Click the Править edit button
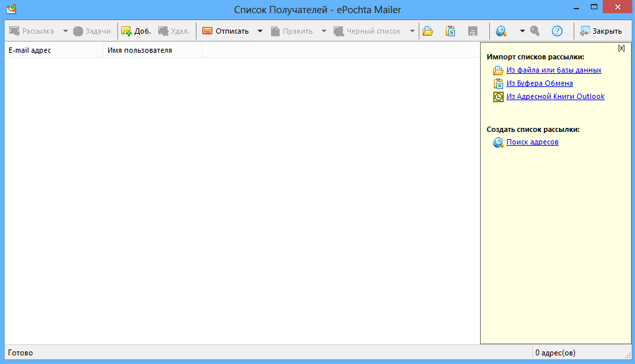 [x=292, y=31]
